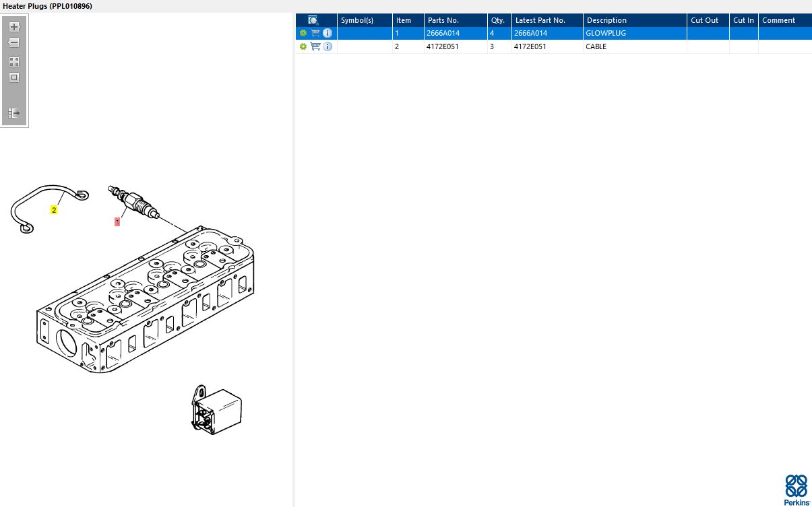Click the gear icon for CABLE row
This screenshot has height=507, width=812.
point(303,46)
